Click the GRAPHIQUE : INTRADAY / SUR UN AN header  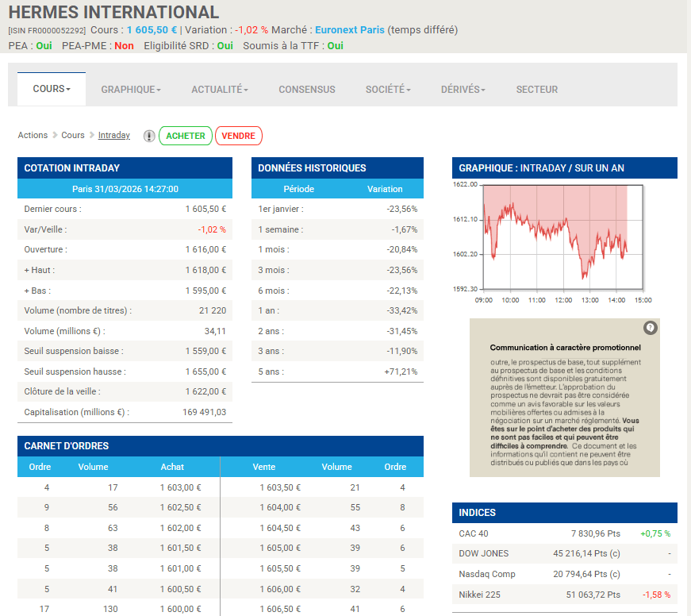point(565,168)
